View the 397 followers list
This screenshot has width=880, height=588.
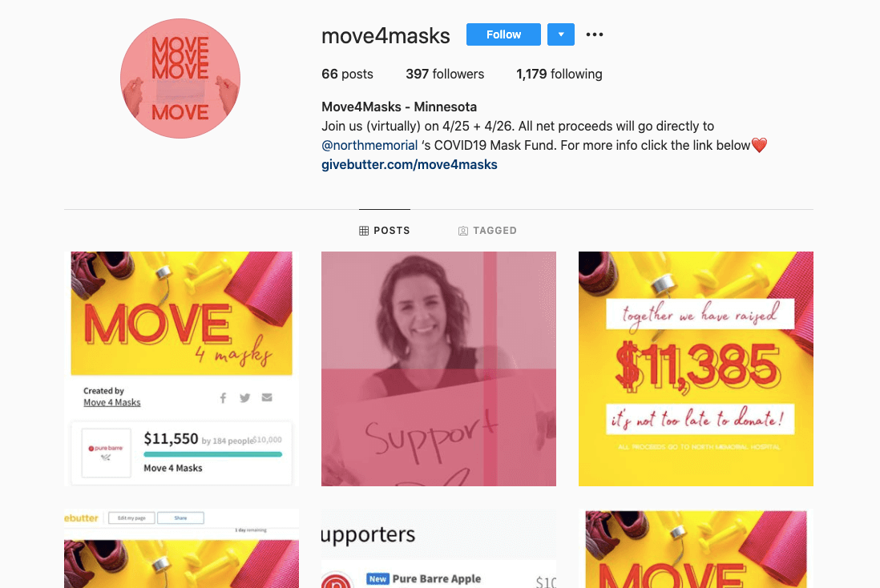click(445, 74)
